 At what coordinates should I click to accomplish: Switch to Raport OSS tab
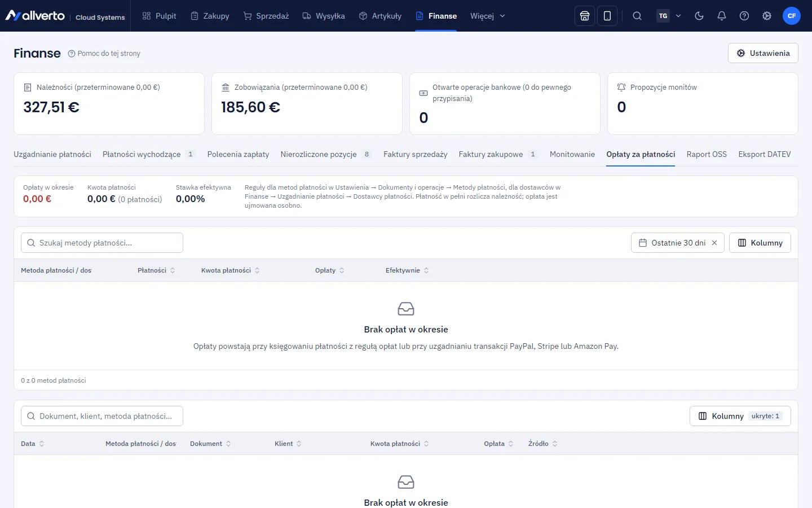(707, 154)
